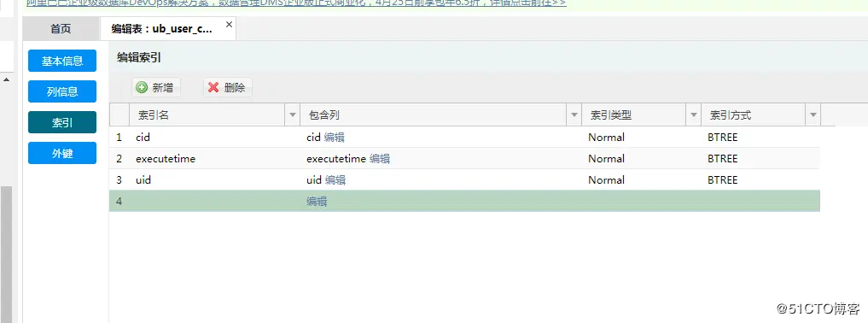Open the 基本信息 section

click(x=62, y=61)
